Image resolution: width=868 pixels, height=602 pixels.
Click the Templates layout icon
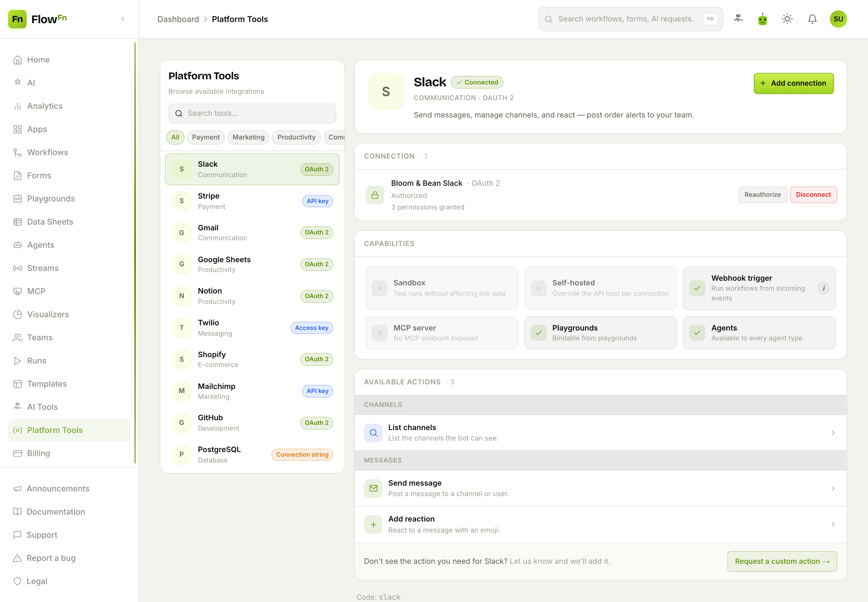(17, 384)
